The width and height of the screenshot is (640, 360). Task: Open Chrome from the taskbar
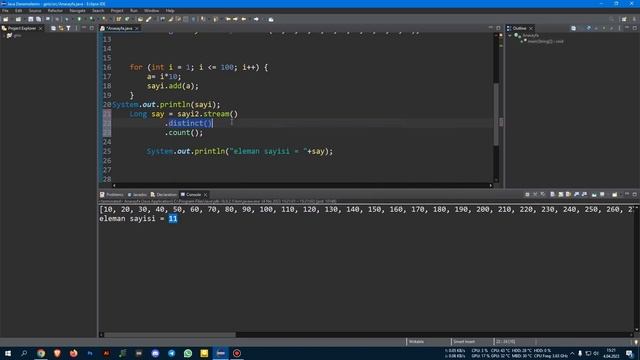click(41, 353)
